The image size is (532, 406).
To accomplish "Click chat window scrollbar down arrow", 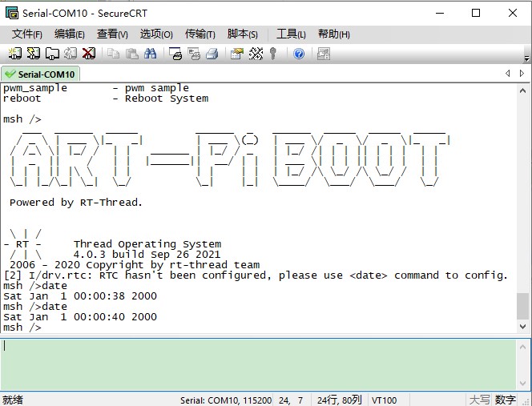I will 523,384.
